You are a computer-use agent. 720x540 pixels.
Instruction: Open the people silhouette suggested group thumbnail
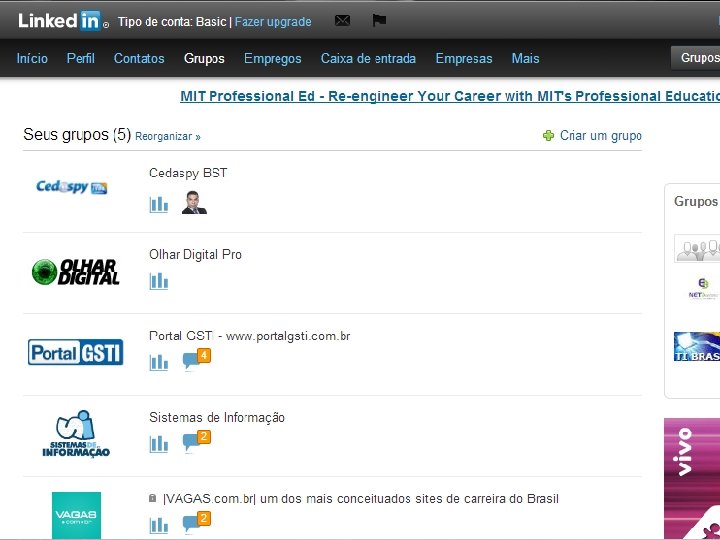pyautogui.click(x=697, y=248)
